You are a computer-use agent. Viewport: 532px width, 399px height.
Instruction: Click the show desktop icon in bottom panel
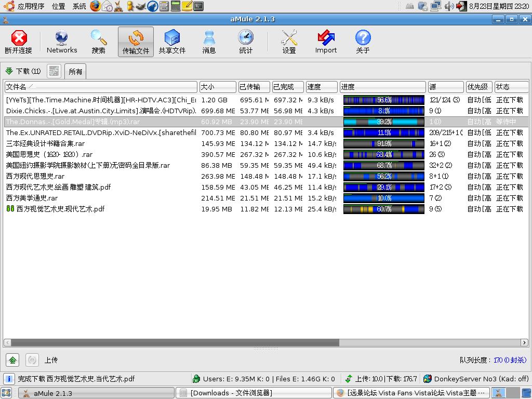click(7, 393)
